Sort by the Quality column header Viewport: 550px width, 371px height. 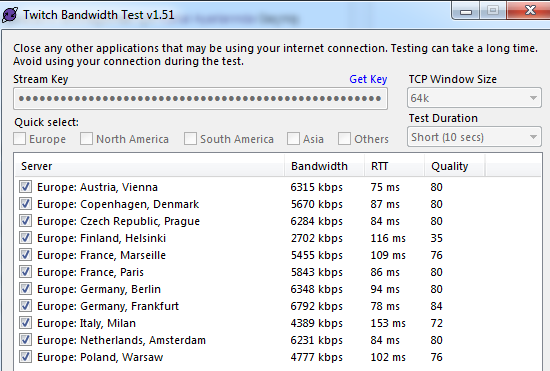point(455,166)
